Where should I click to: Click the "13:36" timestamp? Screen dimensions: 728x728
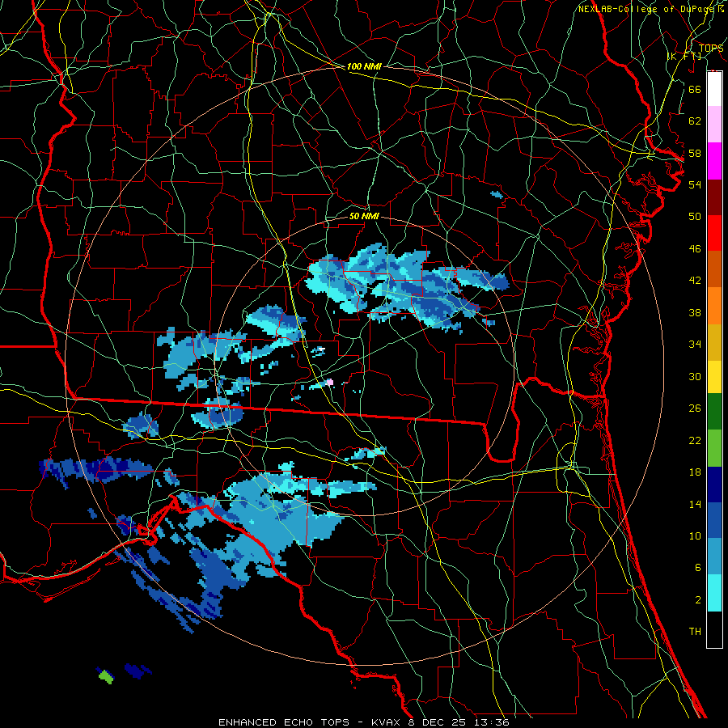(x=492, y=722)
